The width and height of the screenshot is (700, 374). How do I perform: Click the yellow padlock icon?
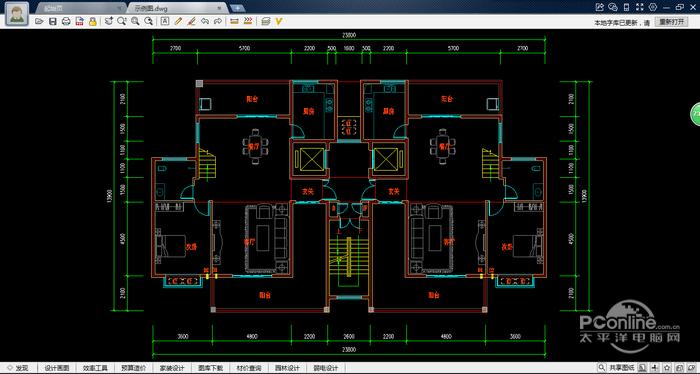(x=93, y=21)
